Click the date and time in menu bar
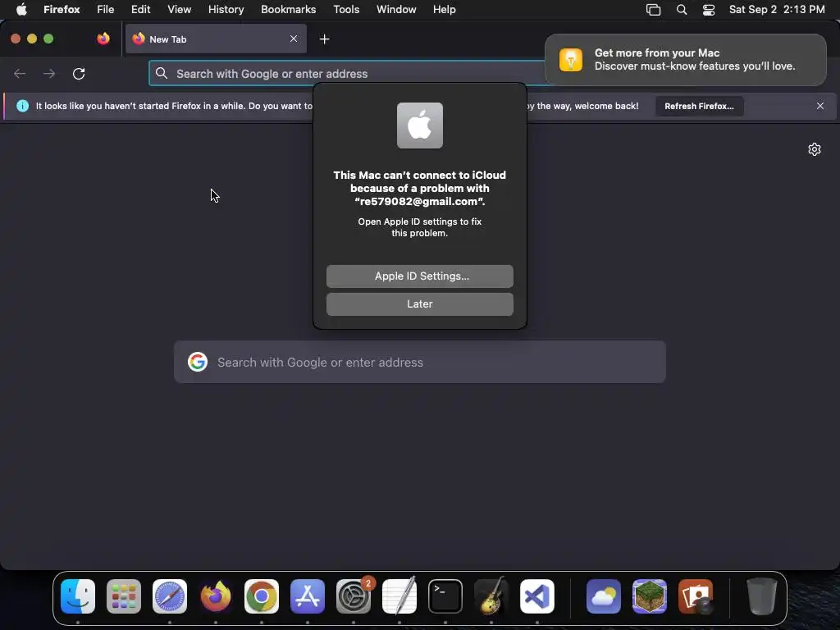840x630 pixels. coord(776,10)
